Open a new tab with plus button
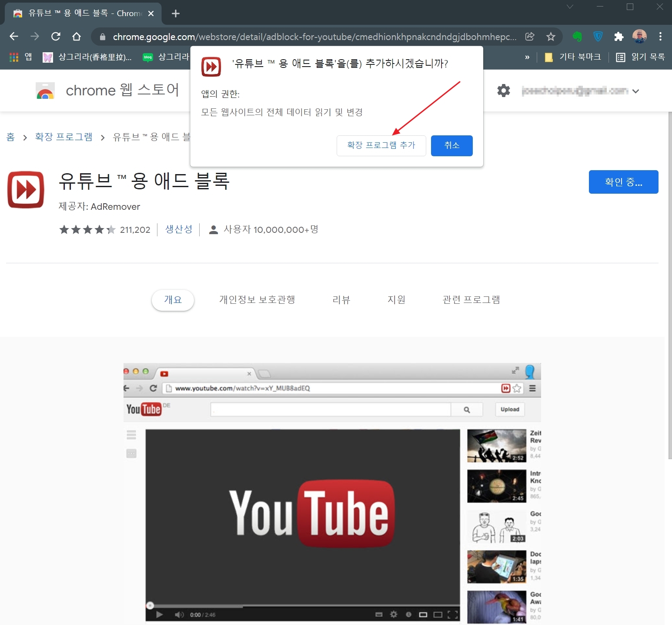 (x=175, y=13)
